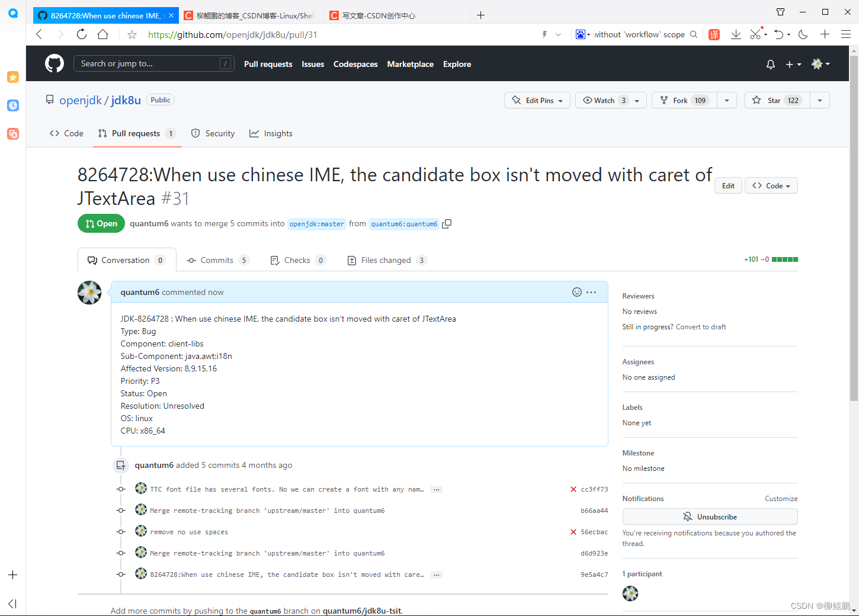Enable dark mode with the moon icon
The height and width of the screenshot is (616, 859).
pos(803,34)
